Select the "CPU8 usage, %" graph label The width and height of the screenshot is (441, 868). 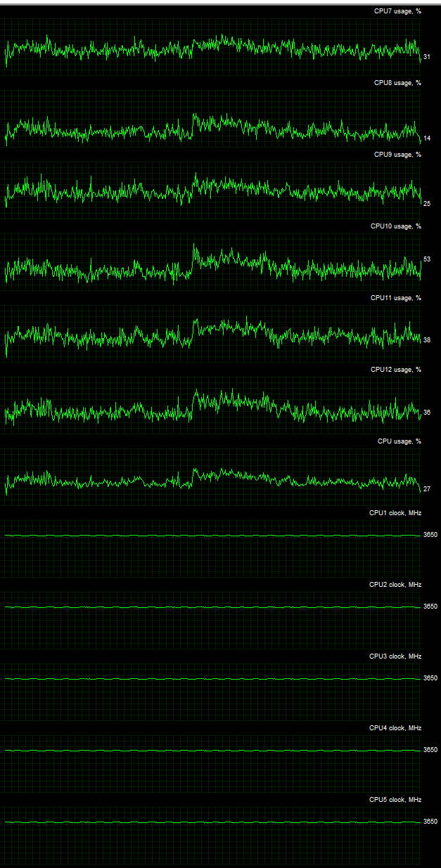(397, 83)
